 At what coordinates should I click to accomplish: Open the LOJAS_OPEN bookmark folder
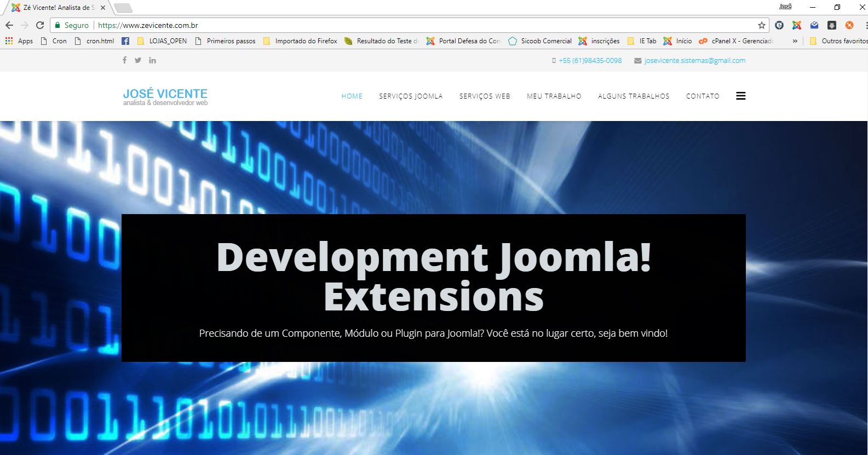click(x=162, y=41)
